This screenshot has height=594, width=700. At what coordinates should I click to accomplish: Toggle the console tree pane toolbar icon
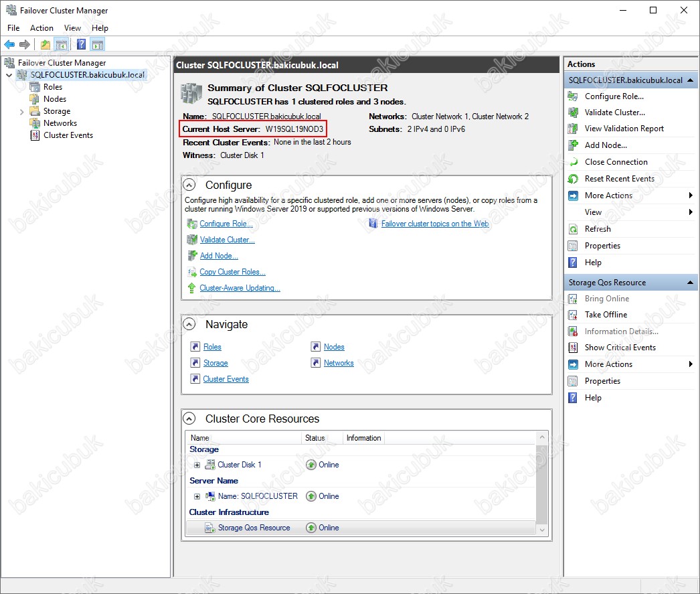62,45
